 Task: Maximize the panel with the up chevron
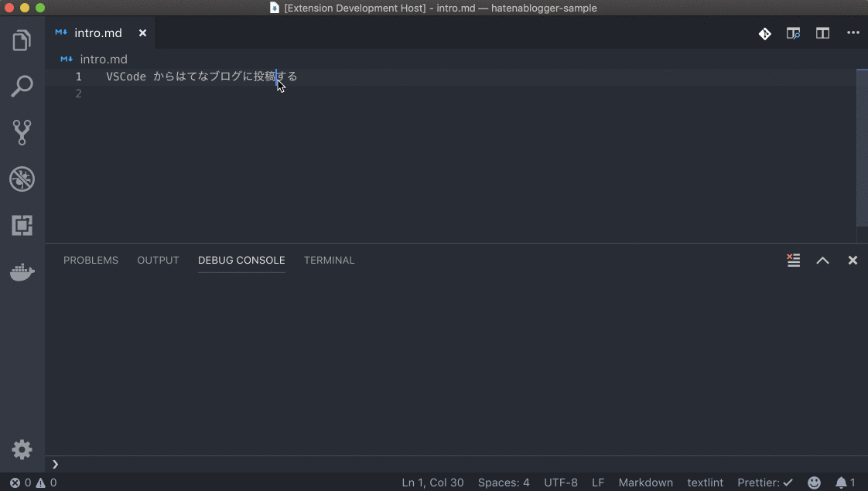click(822, 260)
